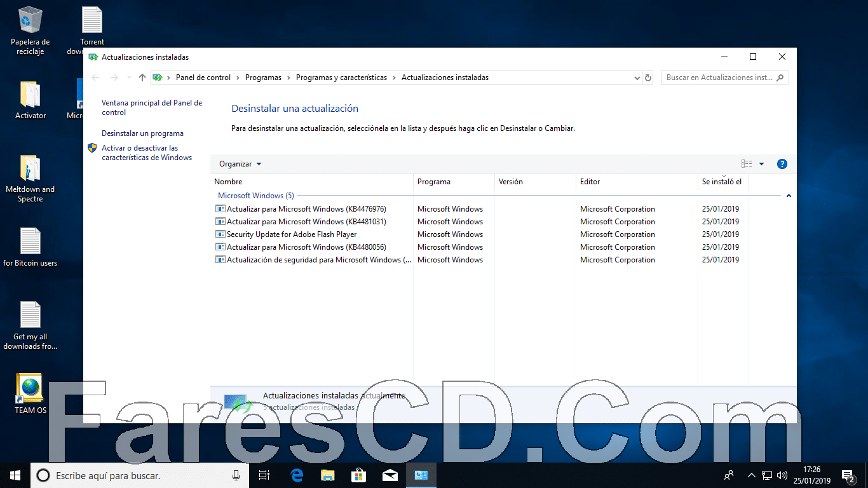The image size is (868, 488).
Task: Click the Forward arrow in the navigation bar
Action: click(x=114, y=78)
